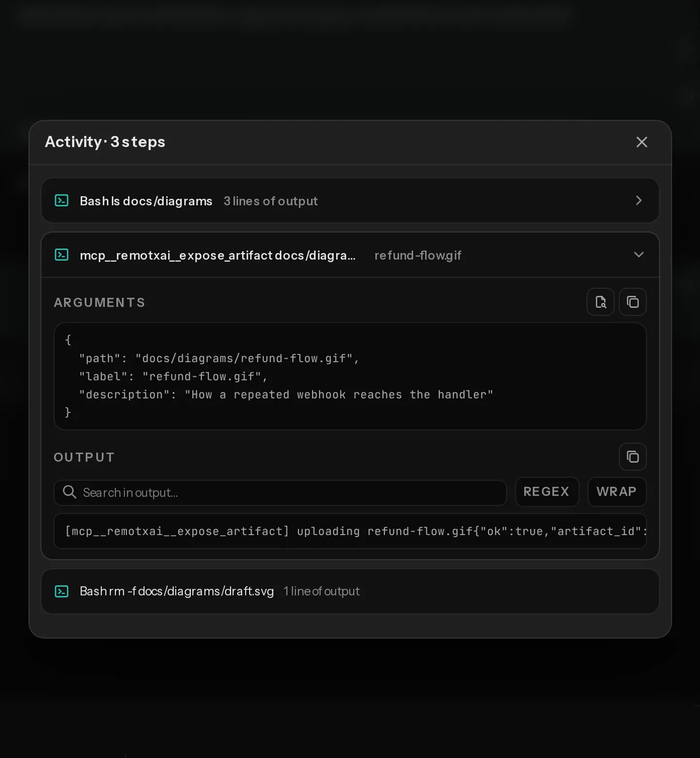Open the Bash rm -f docs/diagrams/draft.svg step

coord(350,591)
